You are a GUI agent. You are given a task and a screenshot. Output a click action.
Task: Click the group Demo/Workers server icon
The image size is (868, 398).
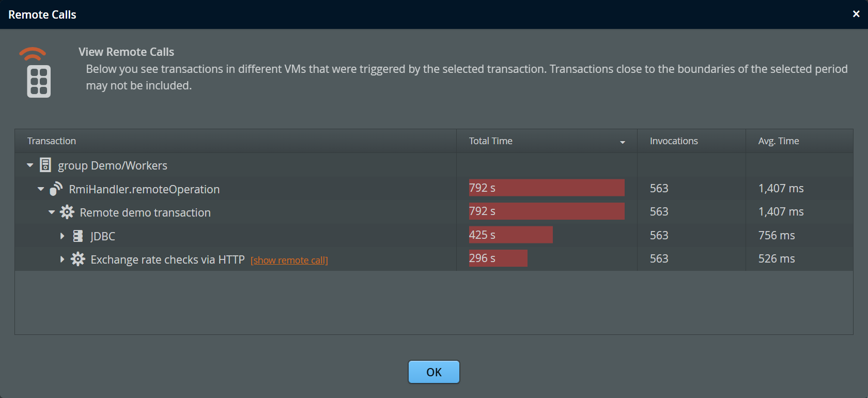pyautogui.click(x=45, y=165)
